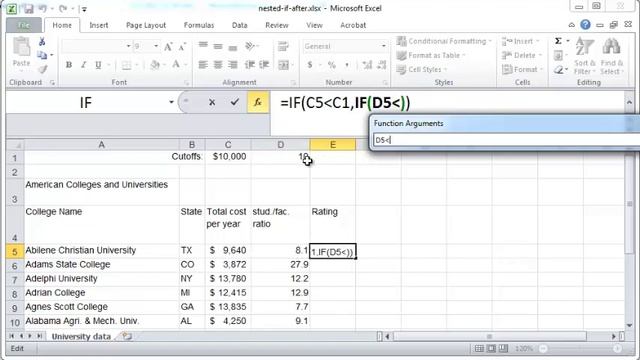Image resolution: width=640 pixels, height=360 pixels.
Task: Select Align Text Right
Action: [x=233, y=64]
